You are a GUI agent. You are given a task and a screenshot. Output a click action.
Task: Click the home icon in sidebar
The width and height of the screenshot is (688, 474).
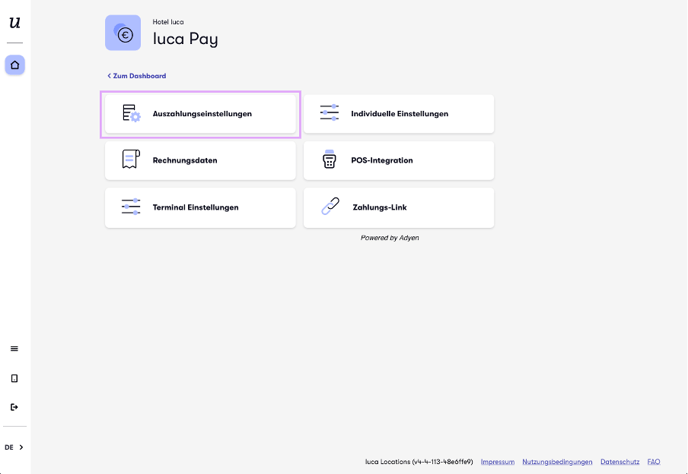(x=15, y=65)
